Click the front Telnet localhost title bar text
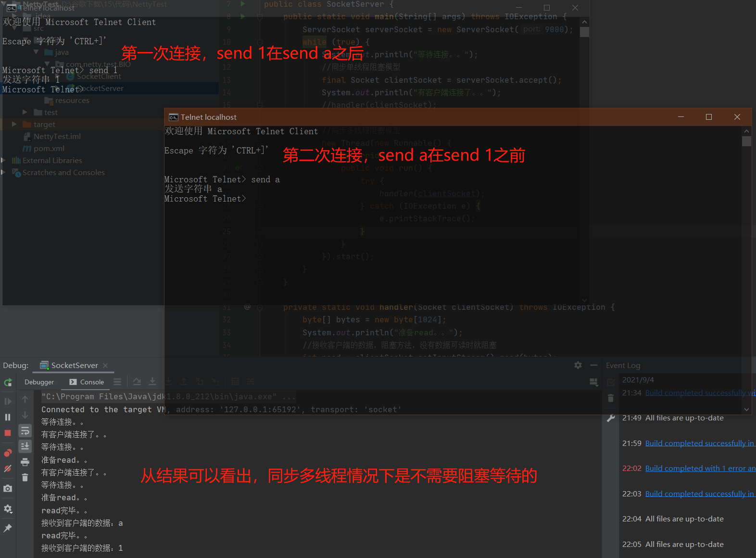Image resolution: width=756 pixels, height=558 pixels. (x=209, y=117)
